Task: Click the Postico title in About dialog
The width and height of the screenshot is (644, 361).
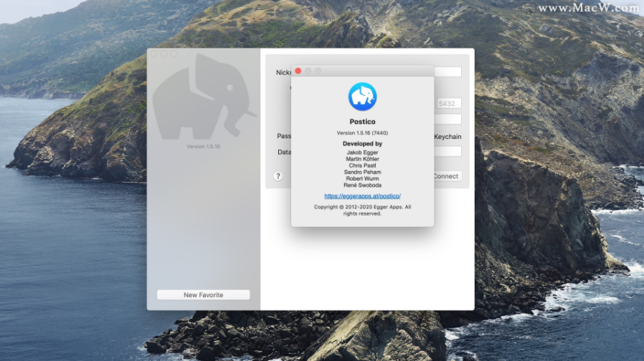Action: 362,122
